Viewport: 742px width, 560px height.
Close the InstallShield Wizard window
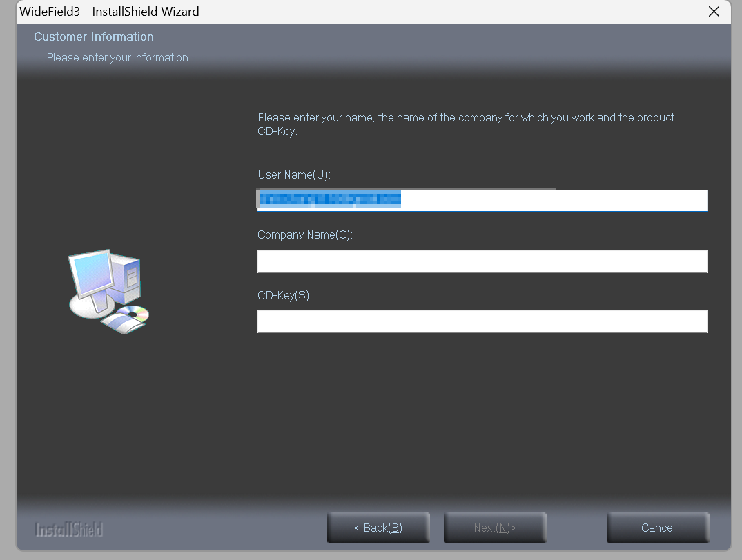[x=714, y=11]
